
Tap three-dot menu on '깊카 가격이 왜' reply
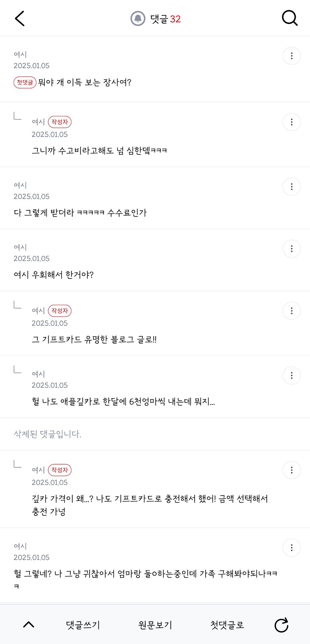[x=292, y=470]
